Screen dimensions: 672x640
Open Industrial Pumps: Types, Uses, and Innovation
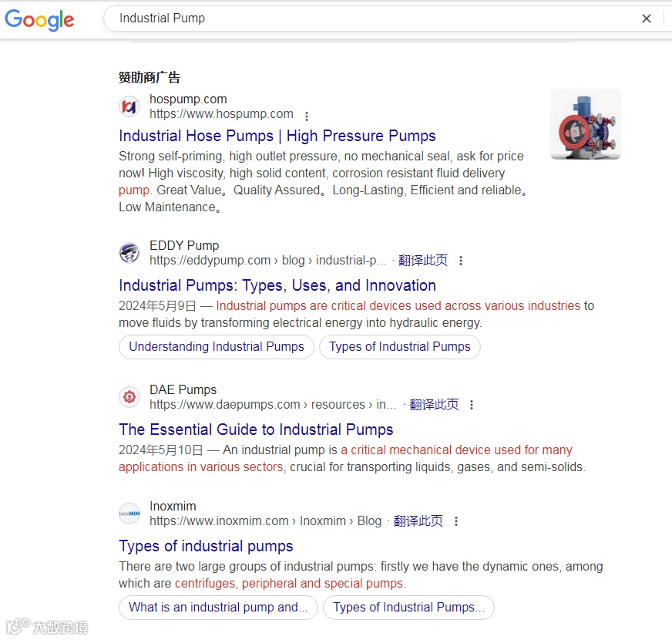click(277, 285)
